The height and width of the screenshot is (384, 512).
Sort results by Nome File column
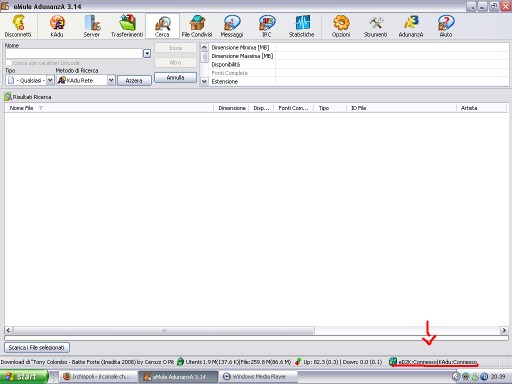pyautogui.click(x=109, y=108)
